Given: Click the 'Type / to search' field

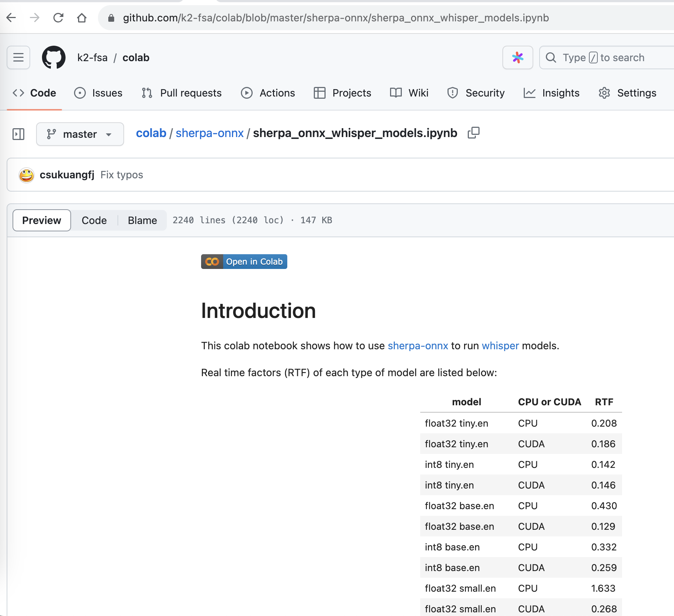Looking at the screenshot, I should [x=608, y=57].
